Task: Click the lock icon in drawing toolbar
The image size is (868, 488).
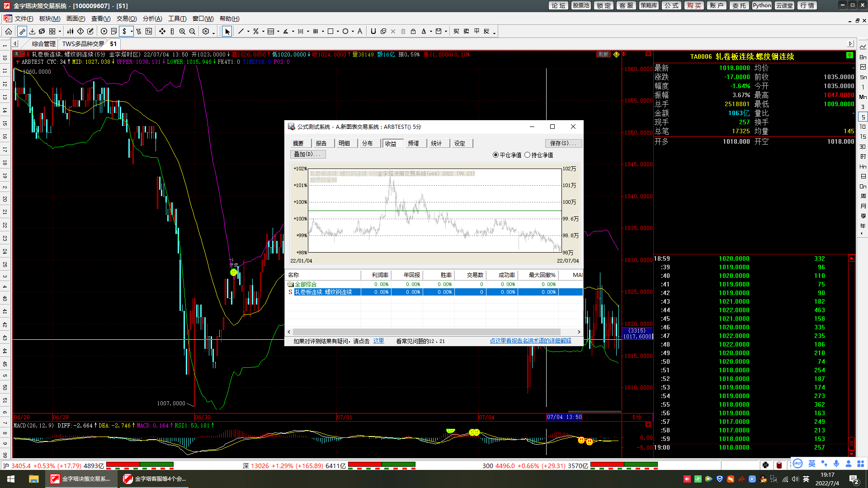Action: pyautogui.click(x=413, y=31)
